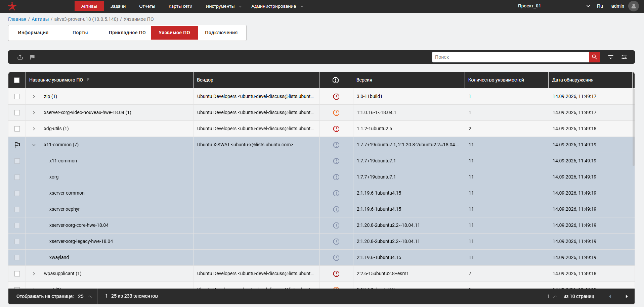644x307 pixels.
Task: Click severity icon in table header
Action: 336,80
